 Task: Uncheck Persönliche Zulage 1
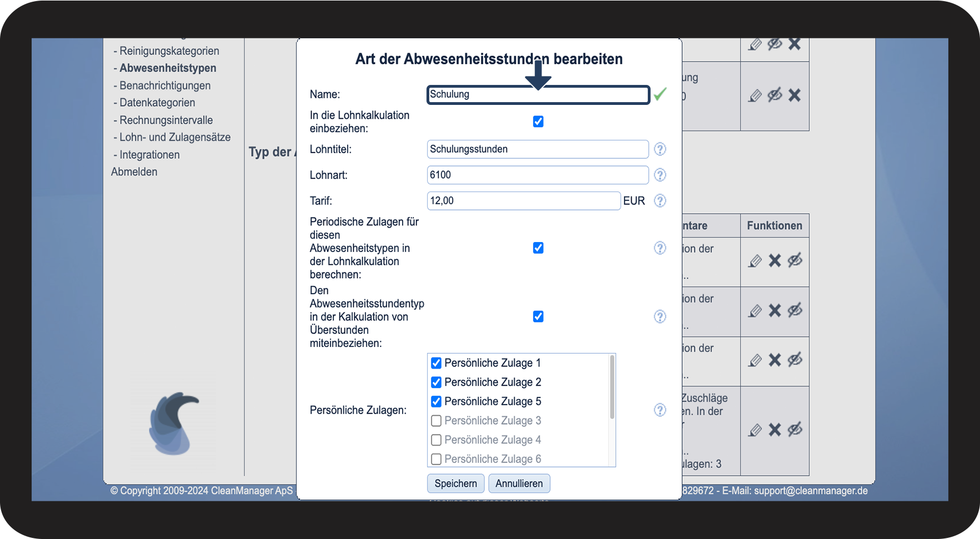[436, 363]
